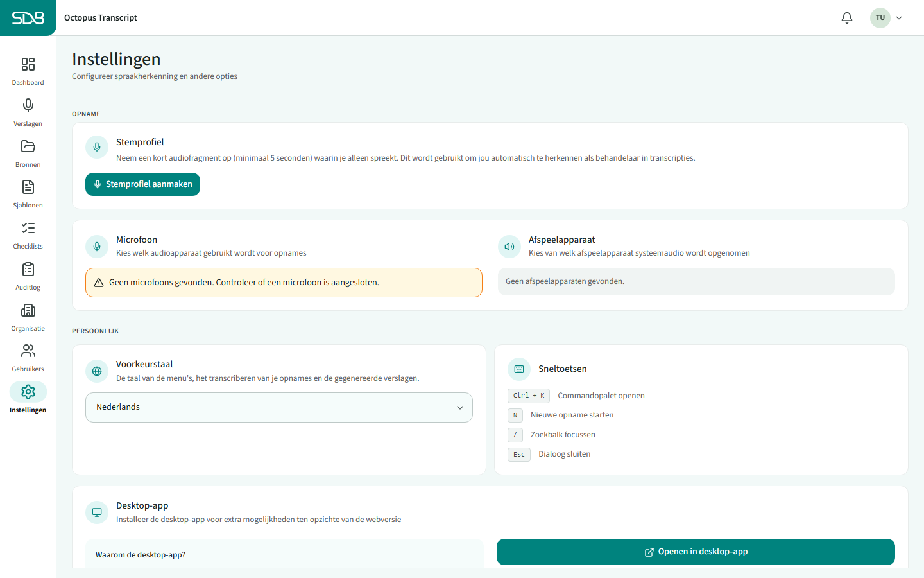Image resolution: width=924 pixels, height=578 pixels.
Task: Click the Geen afspeelapparaten gevonden field
Action: pyautogui.click(x=696, y=281)
